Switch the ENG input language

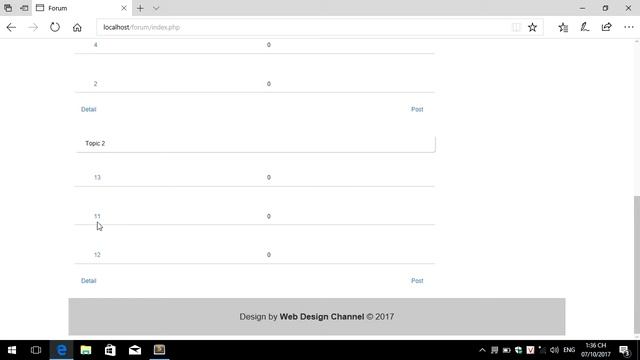click(x=569, y=350)
